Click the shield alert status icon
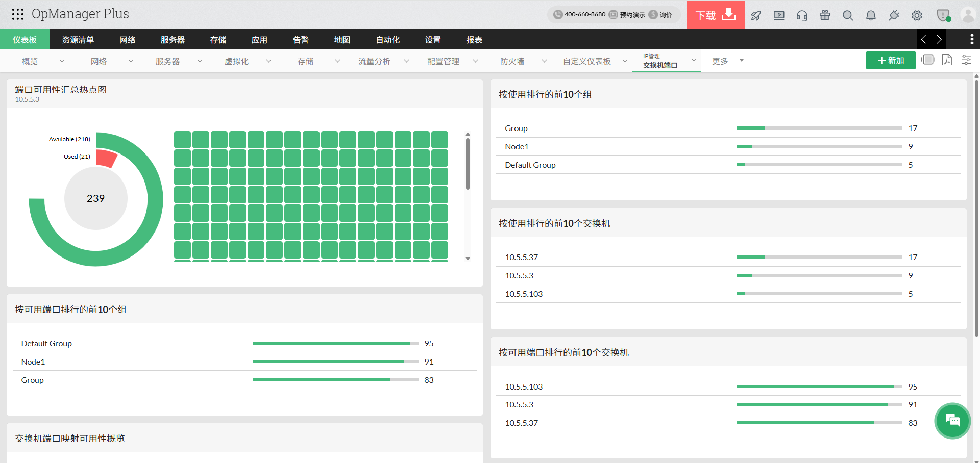 (x=943, y=15)
